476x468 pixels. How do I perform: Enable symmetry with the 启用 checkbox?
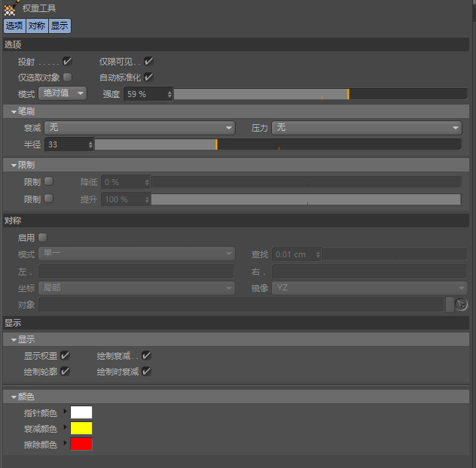43,238
